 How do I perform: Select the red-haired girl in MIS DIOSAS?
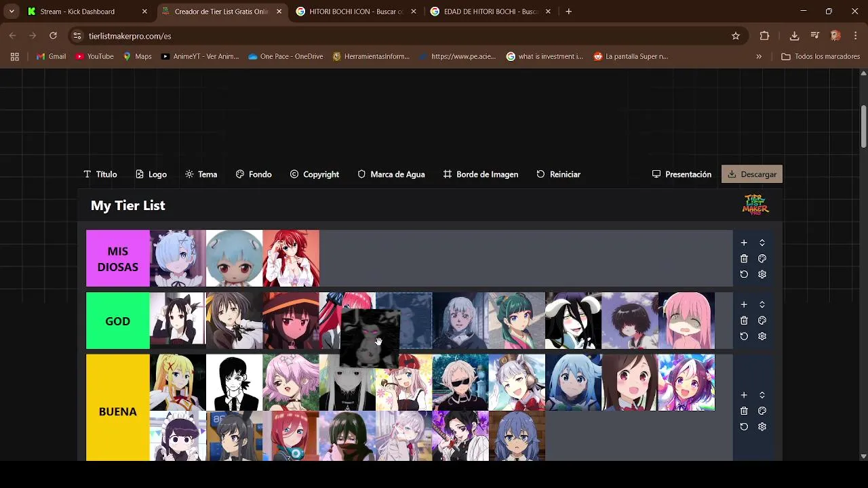click(291, 258)
